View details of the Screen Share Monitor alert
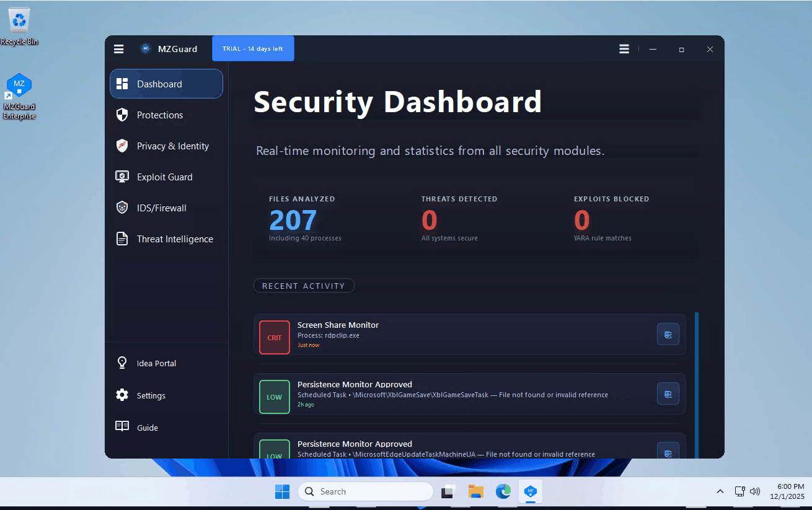Image resolution: width=812 pixels, height=510 pixels. (x=668, y=334)
